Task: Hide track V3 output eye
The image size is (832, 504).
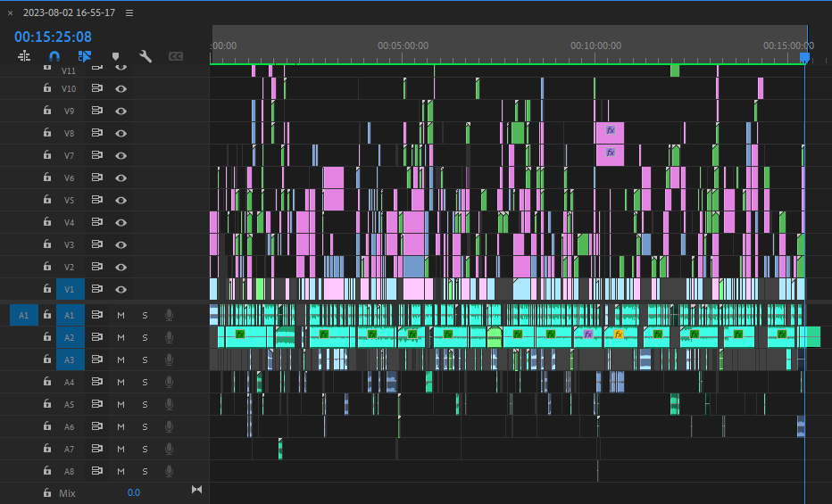Action: click(121, 244)
